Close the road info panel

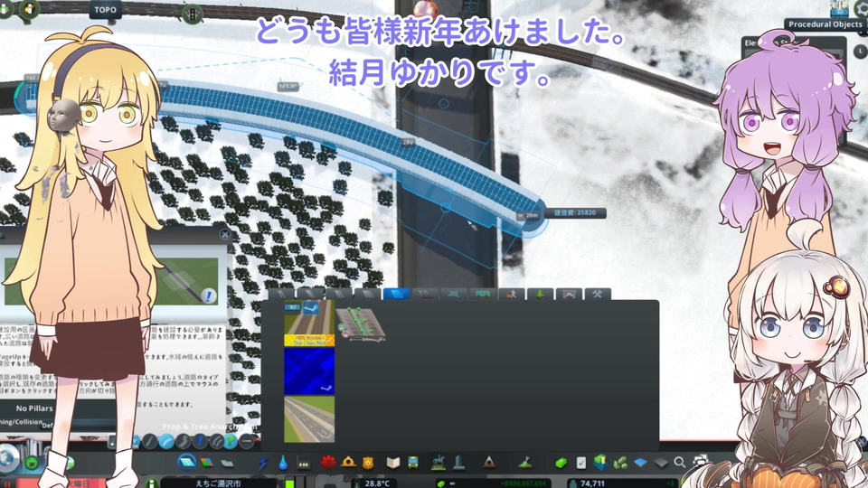tap(224, 234)
